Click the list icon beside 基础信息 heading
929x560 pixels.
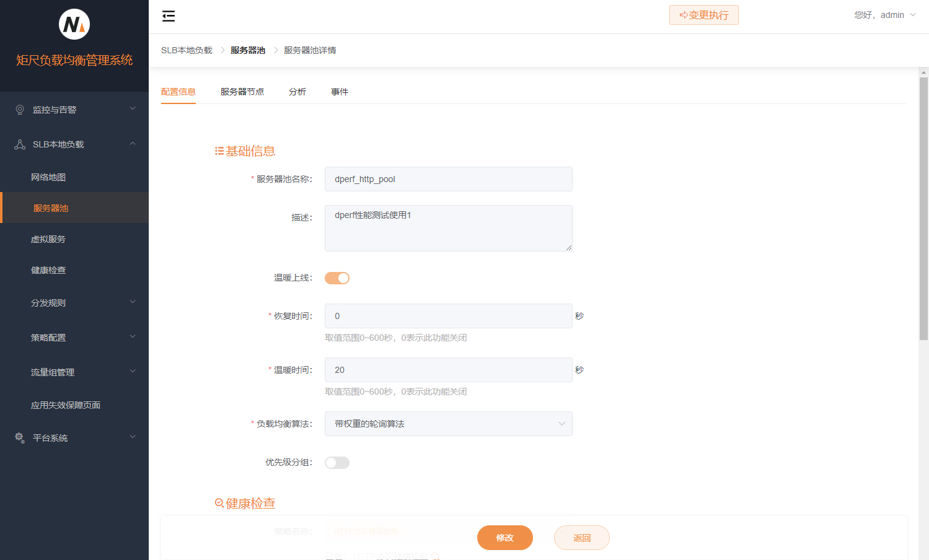(219, 151)
